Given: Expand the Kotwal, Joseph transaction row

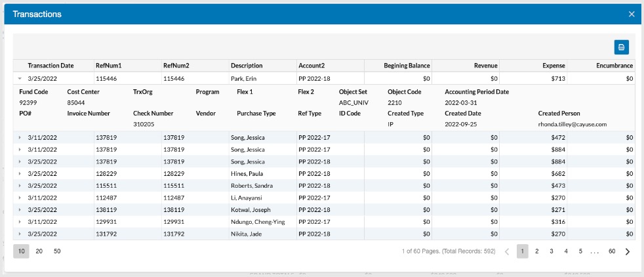Looking at the screenshot, I should click(19, 210).
